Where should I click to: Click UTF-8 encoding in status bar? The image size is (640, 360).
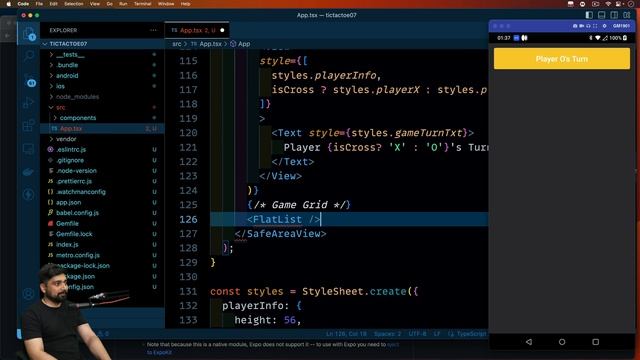(417, 334)
